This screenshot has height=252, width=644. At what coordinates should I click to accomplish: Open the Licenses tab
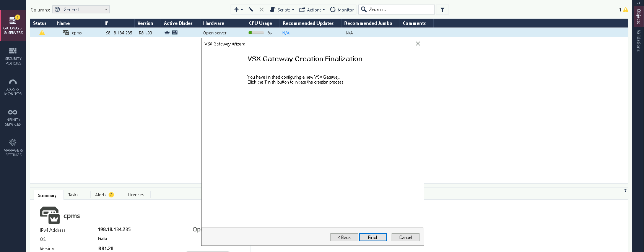pyautogui.click(x=136, y=195)
